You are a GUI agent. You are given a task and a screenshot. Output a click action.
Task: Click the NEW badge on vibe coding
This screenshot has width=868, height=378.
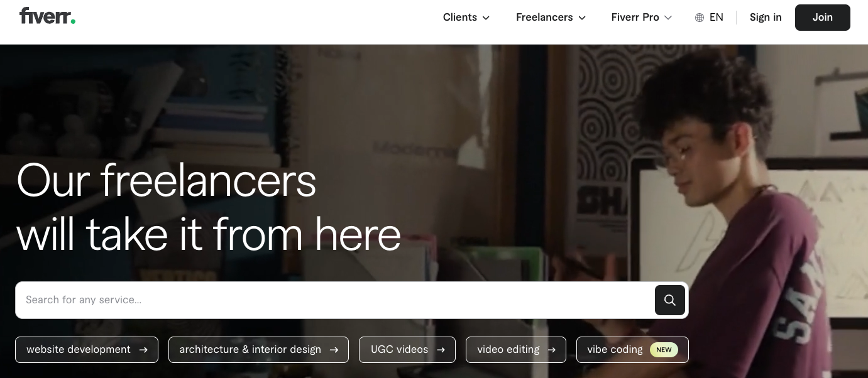pyautogui.click(x=664, y=350)
